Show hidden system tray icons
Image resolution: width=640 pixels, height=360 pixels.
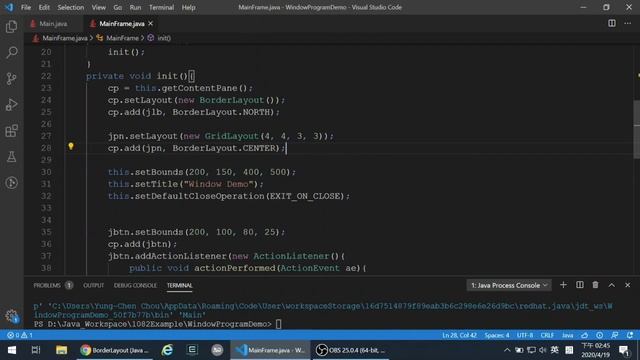507,350
